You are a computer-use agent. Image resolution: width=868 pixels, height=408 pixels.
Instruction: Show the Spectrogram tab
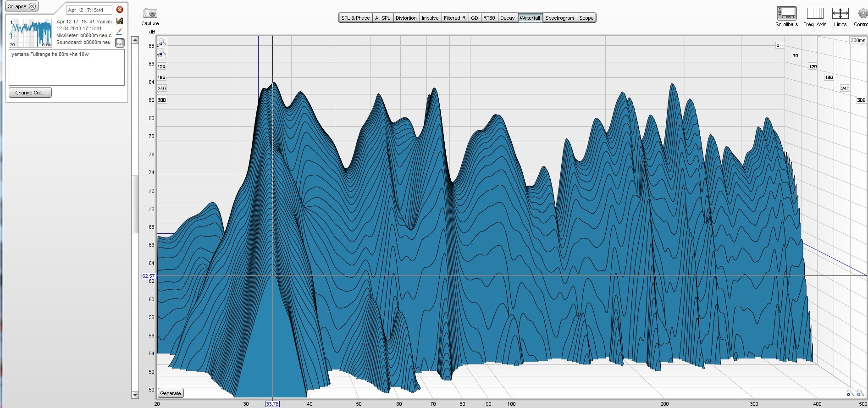[x=559, y=18]
